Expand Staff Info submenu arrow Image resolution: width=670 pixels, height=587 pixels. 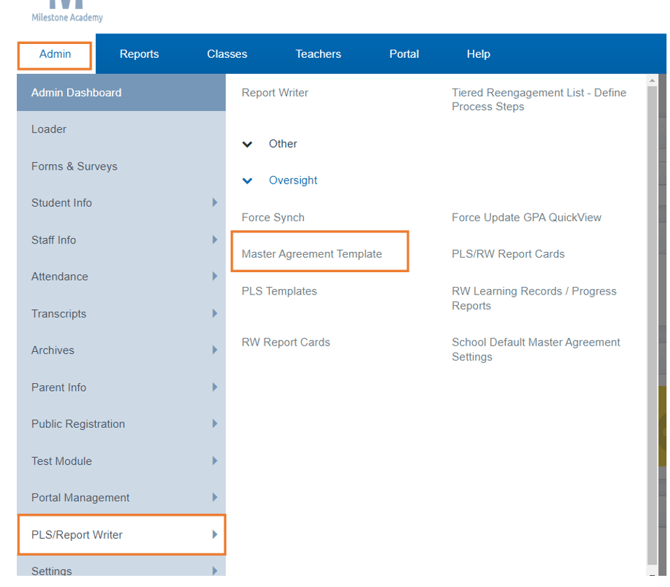(x=214, y=240)
